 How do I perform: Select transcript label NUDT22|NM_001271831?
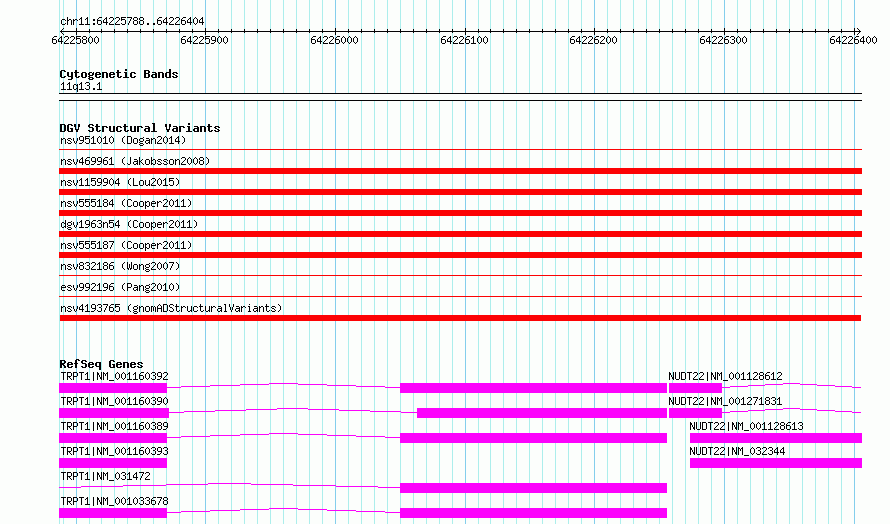(725, 401)
